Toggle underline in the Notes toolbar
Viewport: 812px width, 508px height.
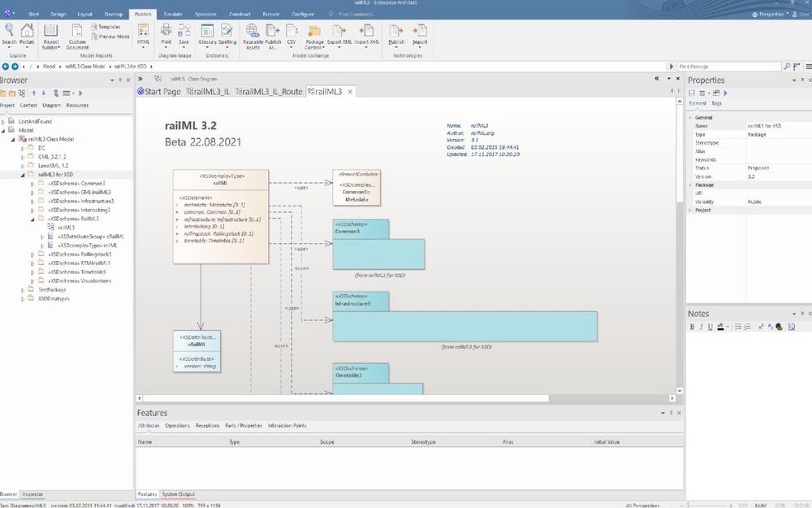click(710, 327)
